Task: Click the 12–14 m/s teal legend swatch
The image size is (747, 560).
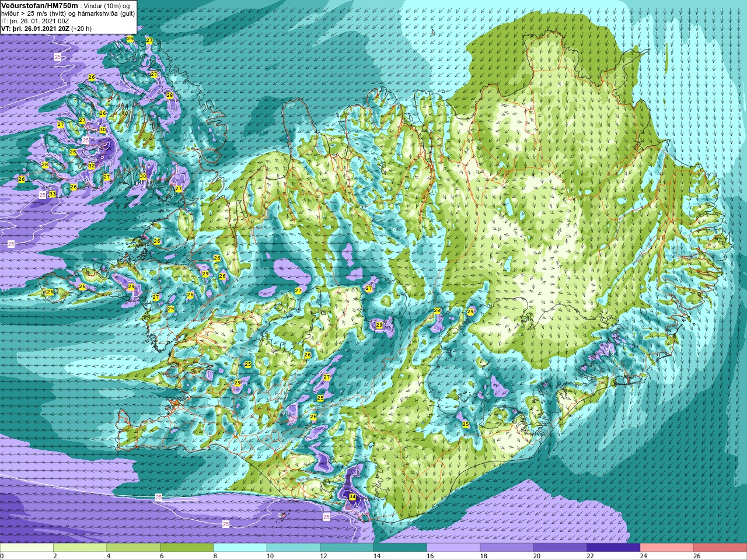Action: (x=347, y=548)
